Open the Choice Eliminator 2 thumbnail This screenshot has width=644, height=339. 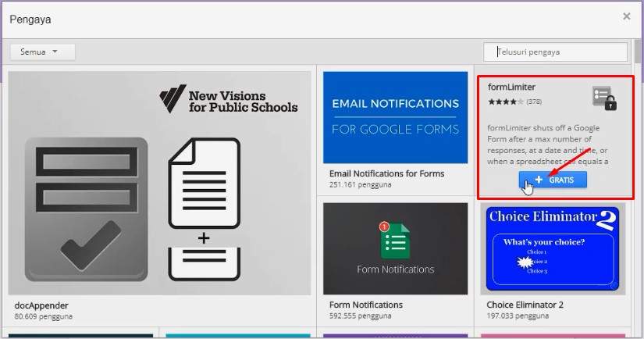pos(553,248)
